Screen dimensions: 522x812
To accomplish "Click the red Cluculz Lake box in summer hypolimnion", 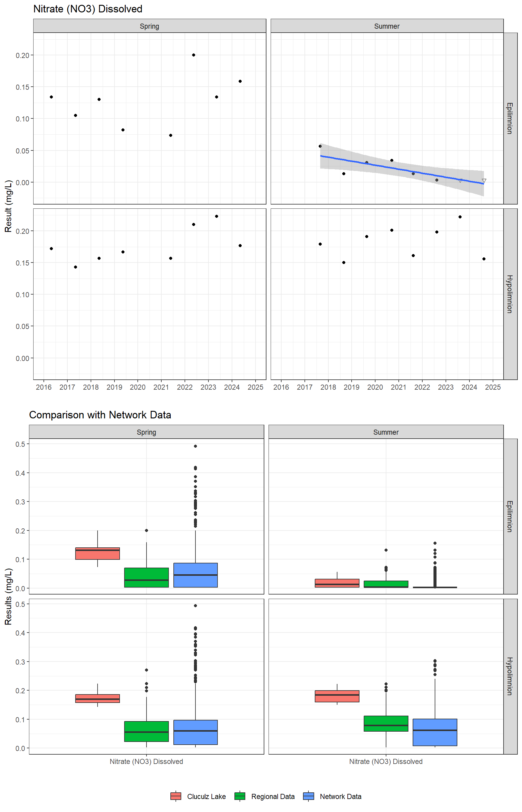I will pyautogui.click(x=337, y=696).
